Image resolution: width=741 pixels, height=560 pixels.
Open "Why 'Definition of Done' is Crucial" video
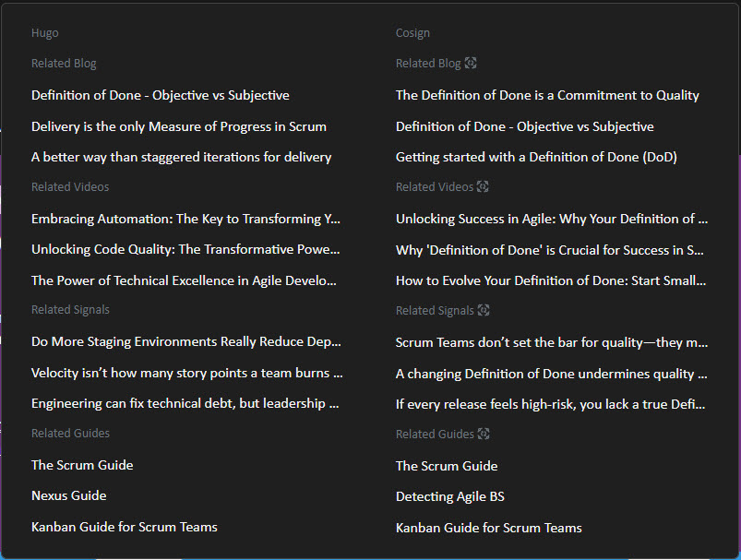pyautogui.click(x=550, y=250)
